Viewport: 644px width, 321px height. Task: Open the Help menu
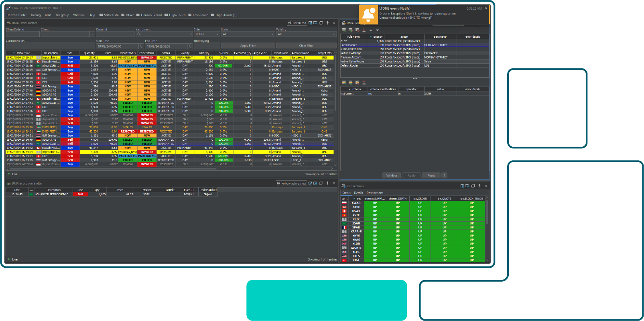pyautogui.click(x=92, y=15)
